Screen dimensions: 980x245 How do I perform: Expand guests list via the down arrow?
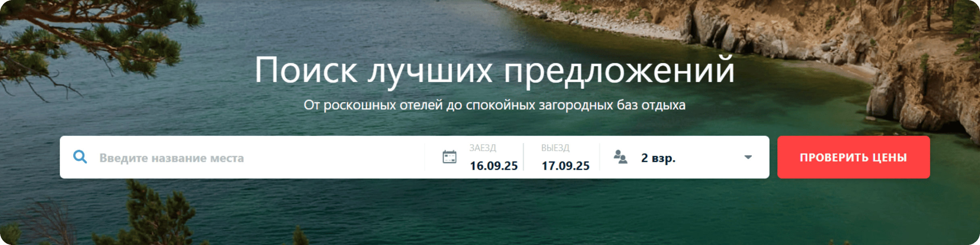(x=748, y=157)
